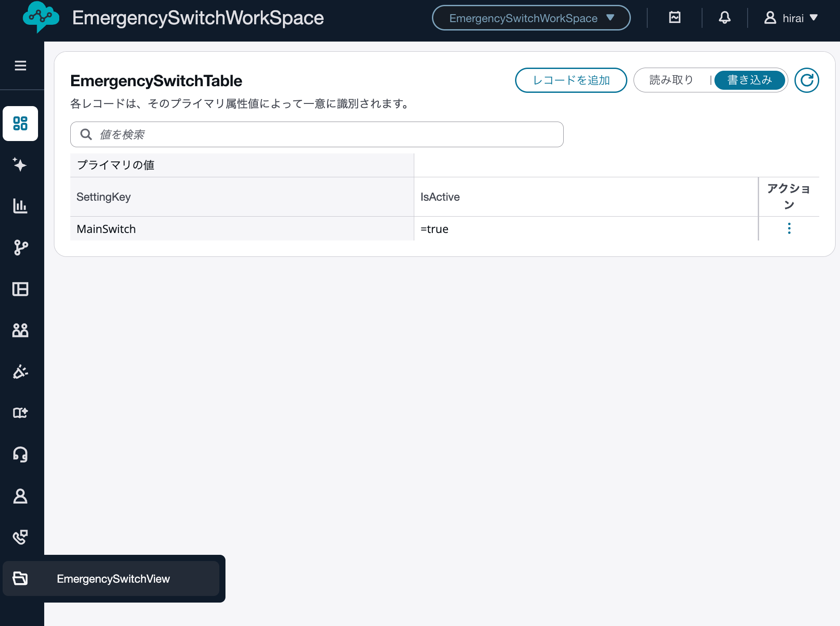
Task: Refresh the table with the reload button
Action: pos(807,80)
